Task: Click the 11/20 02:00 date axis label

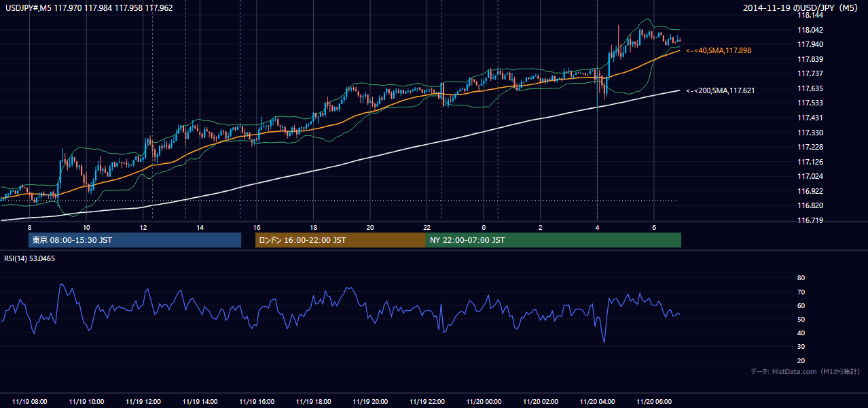Action: click(x=540, y=402)
